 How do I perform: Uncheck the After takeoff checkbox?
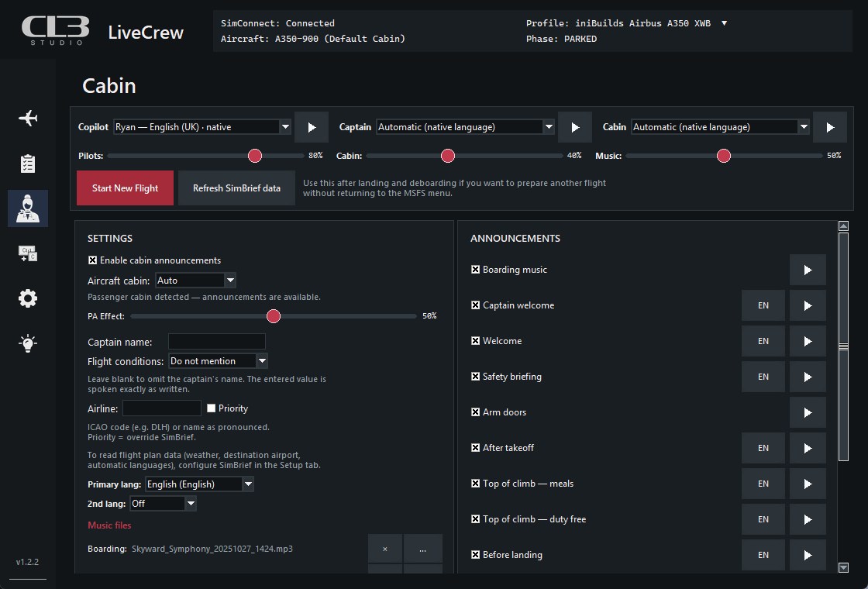coord(475,448)
